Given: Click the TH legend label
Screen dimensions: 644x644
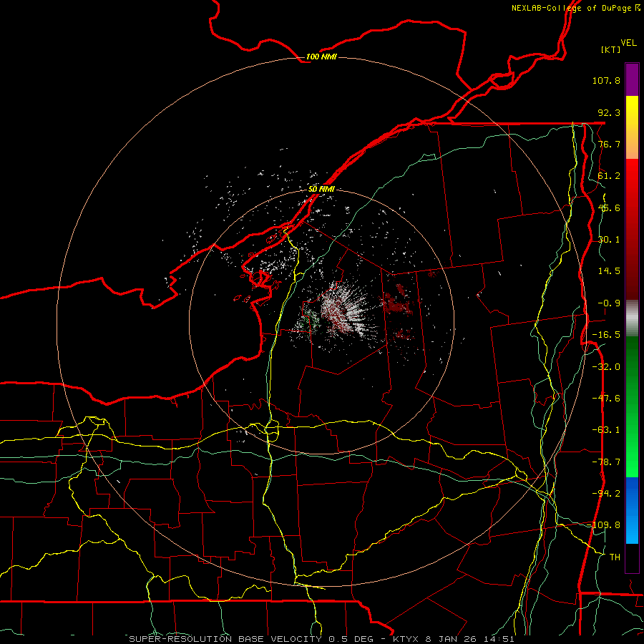Looking at the screenshot, I should [x=615, y=557].
